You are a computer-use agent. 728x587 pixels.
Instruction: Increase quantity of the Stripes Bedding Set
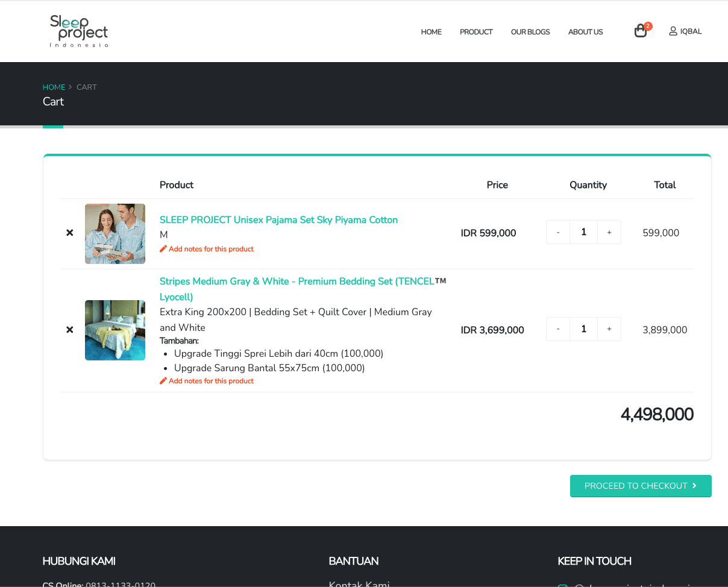tap(609, 329)
